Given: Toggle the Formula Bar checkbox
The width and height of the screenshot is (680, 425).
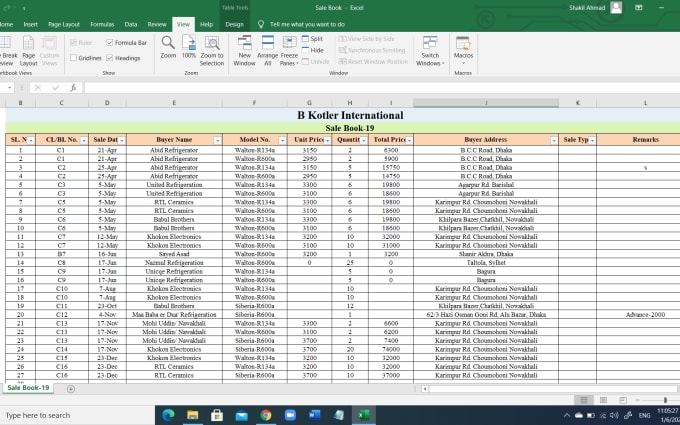Looking at the screenshot, I should coord(110,42).
